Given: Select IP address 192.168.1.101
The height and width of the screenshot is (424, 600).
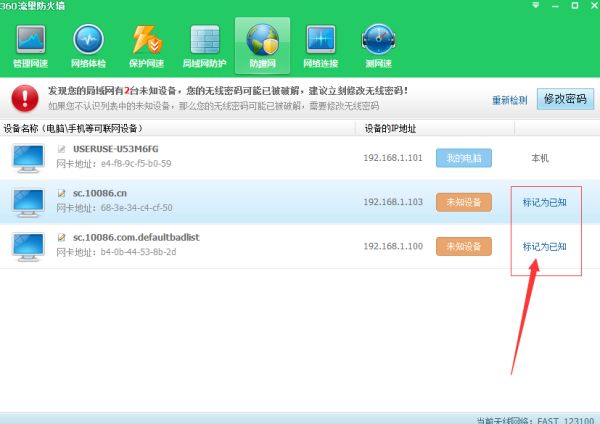Looking at the screenshot, I should 393,158.
